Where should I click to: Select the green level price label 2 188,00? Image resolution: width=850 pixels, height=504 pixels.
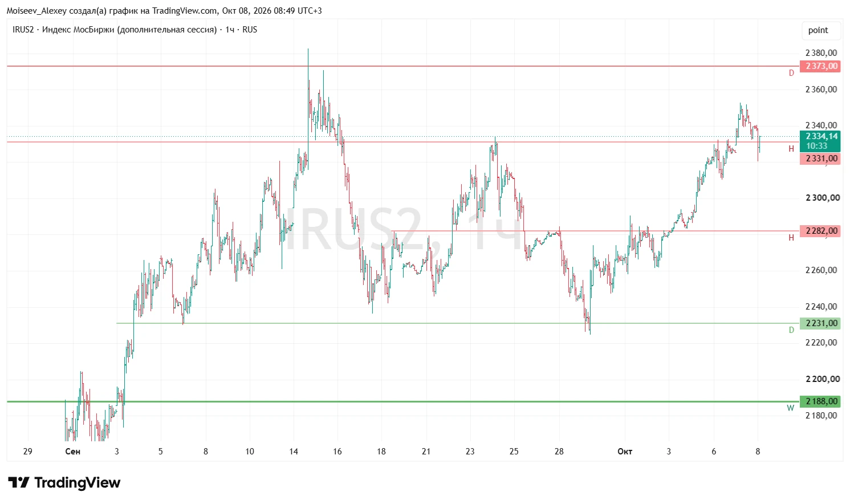pyautogui.click(x=820, y=401)
